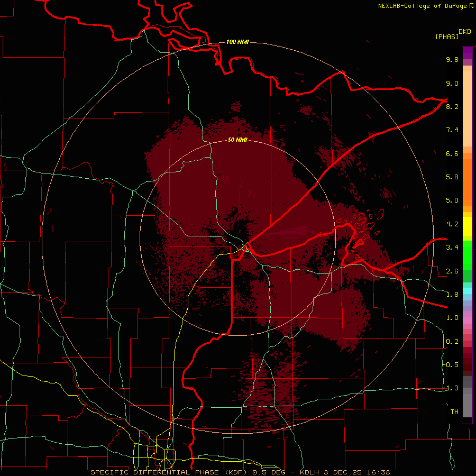Click the NEXLAB-College of DuPage watermark text

[x=426, y=6]
